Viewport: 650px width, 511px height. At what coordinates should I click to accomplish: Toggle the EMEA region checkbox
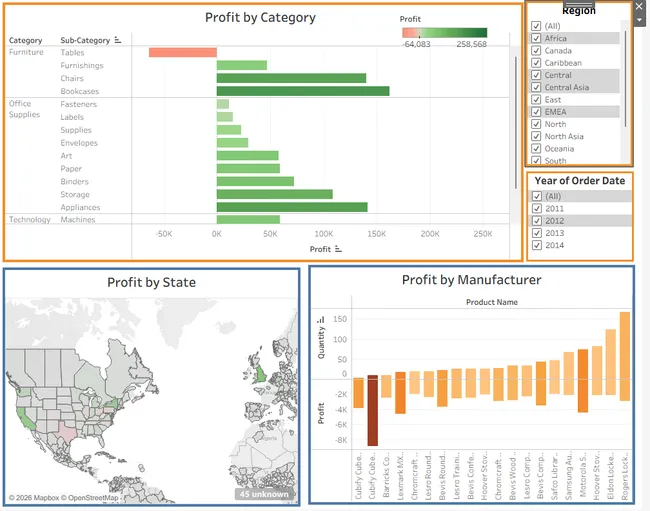[536, 112]
